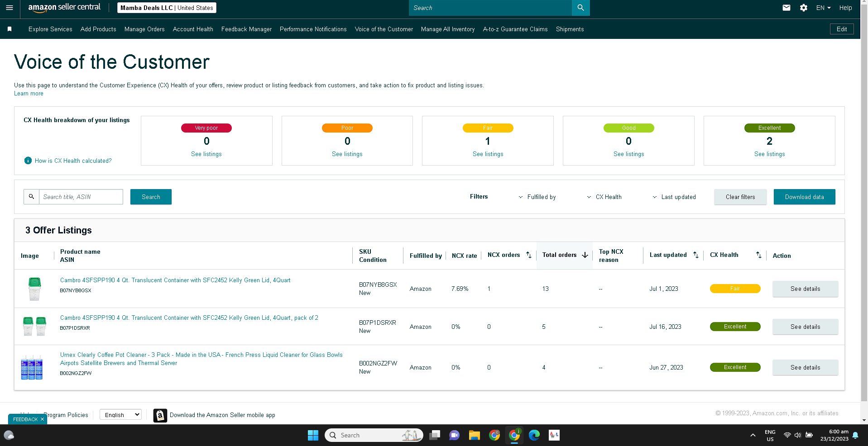The image size is (868, 446).
Task: See listings under Very poor
Action: coord(206,154)
